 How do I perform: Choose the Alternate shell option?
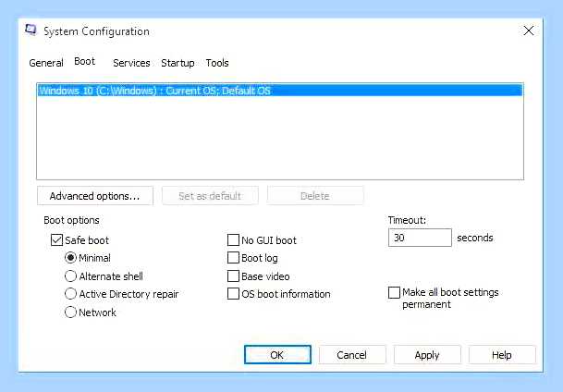coord(70,276)
